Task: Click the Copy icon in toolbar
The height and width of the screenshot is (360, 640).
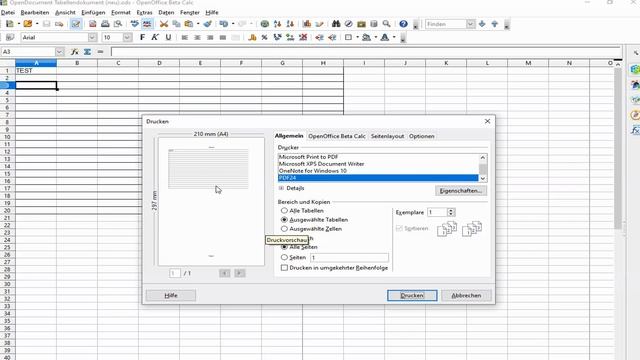Action: [x=176, y=24]
